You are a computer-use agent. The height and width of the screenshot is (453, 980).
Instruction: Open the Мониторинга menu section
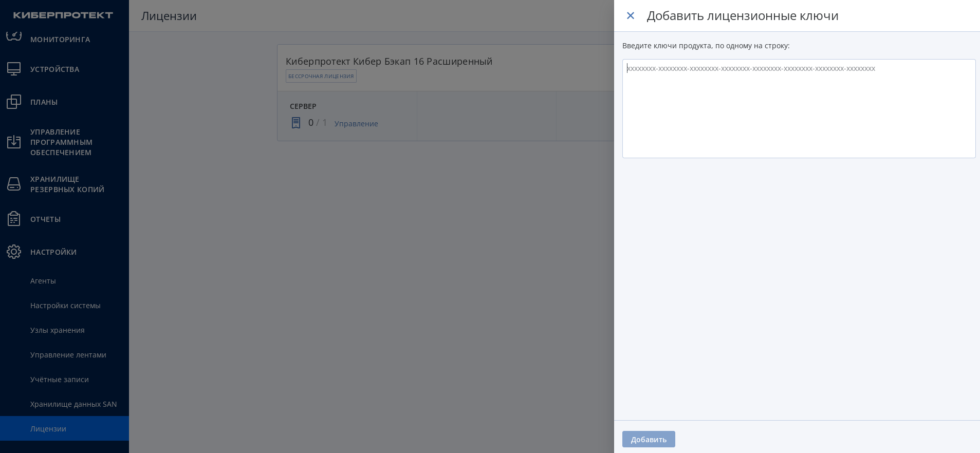pyautogui.click(x=64, y=40)
